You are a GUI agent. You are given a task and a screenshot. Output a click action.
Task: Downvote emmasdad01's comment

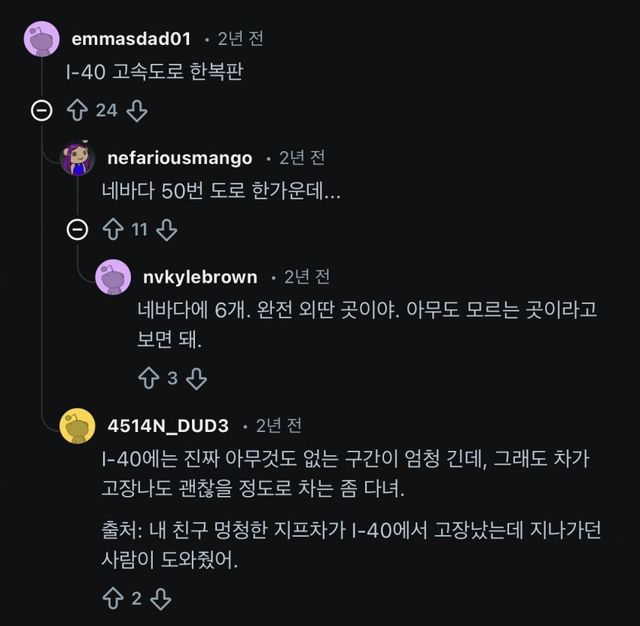click(137, 110)
